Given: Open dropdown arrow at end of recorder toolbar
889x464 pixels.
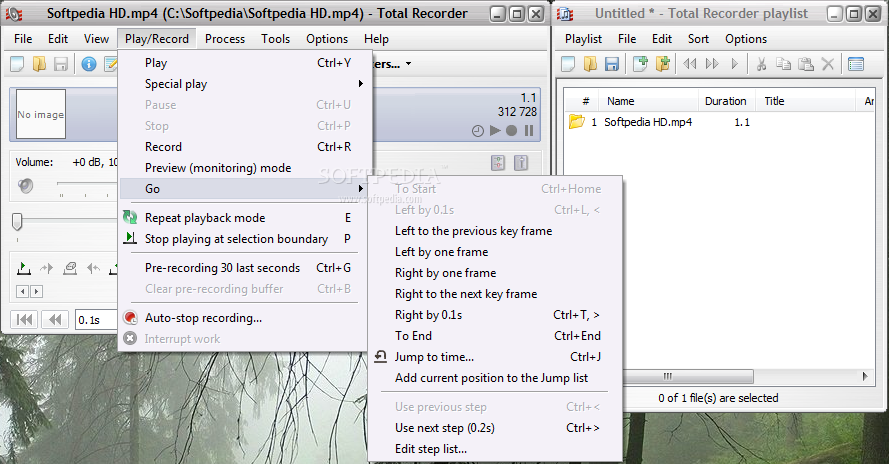Looking at the screenshot, I should 408,64.
